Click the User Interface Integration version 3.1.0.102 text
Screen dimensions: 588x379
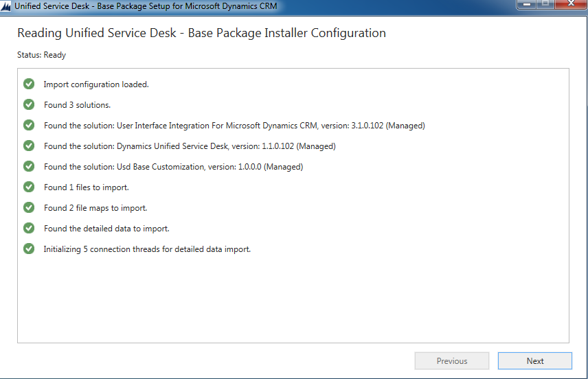pyautogui.click(x=234, y=126)
